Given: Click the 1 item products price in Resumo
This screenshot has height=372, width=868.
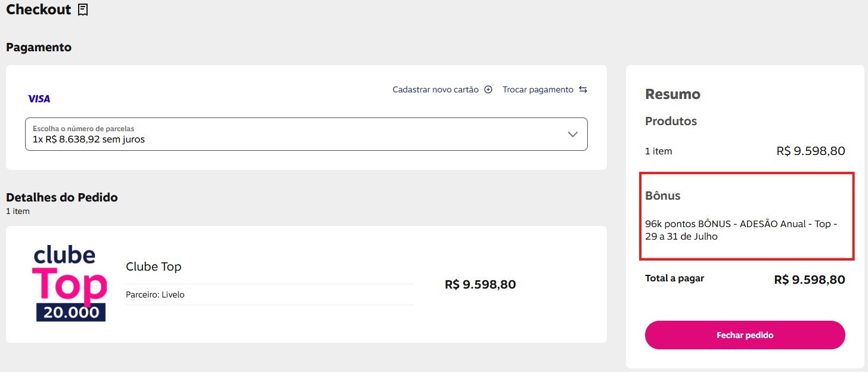Looking at the screenshot, I should pos(811,151).
